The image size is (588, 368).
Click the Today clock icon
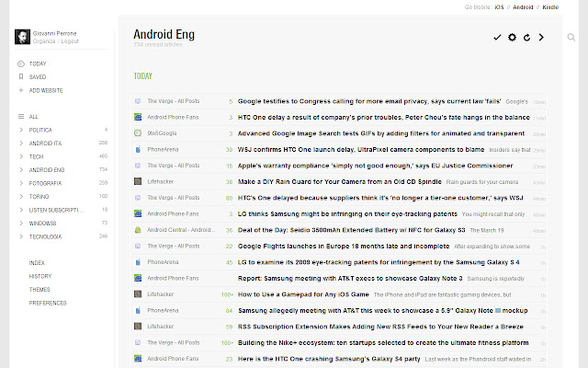pos(20,63)
